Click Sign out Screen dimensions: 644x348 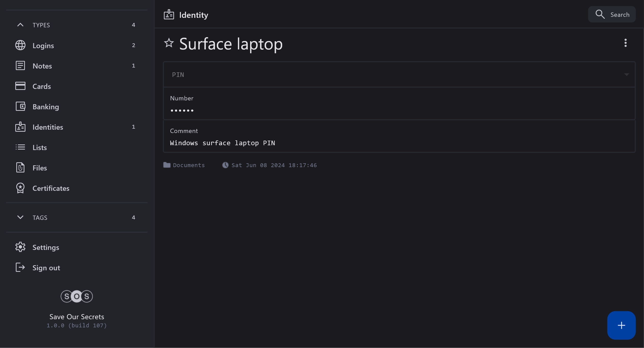coord(46,268)
